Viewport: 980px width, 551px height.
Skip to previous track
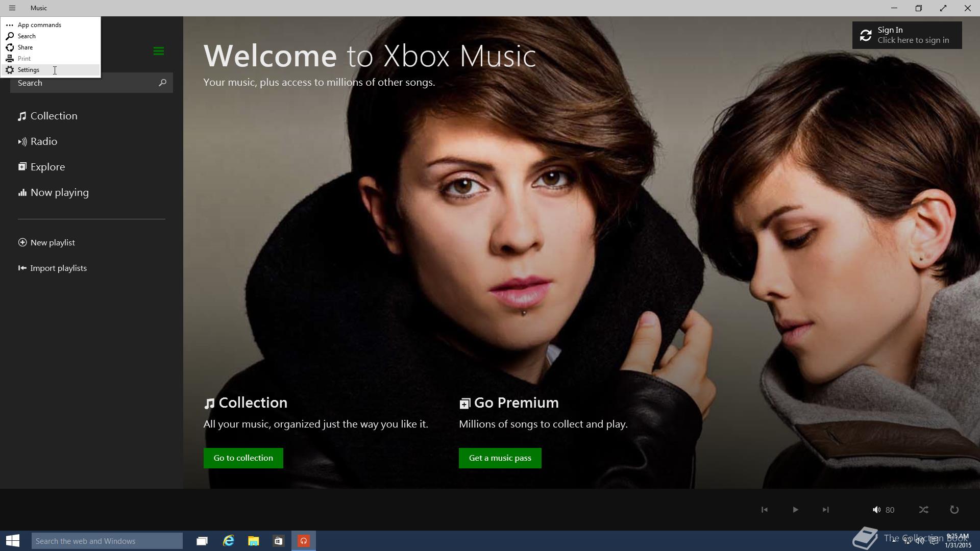765,510
